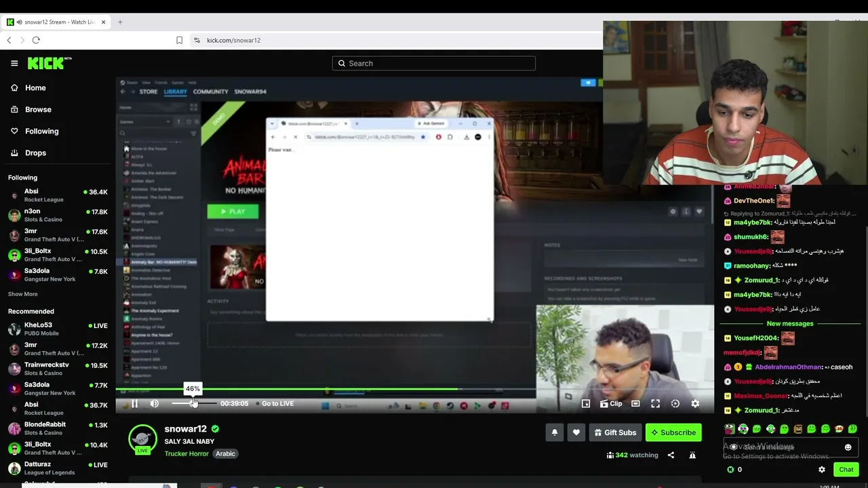Open the Trucker Horror category link
This screenshot has width=868, height=488.
pyautogui.click(x=186, y=454)
